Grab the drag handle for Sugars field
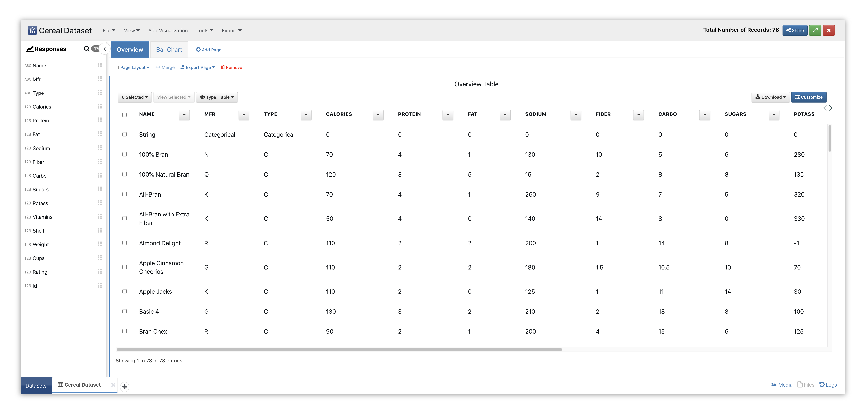This screenshot has height=417, width=868. [100, 189]
